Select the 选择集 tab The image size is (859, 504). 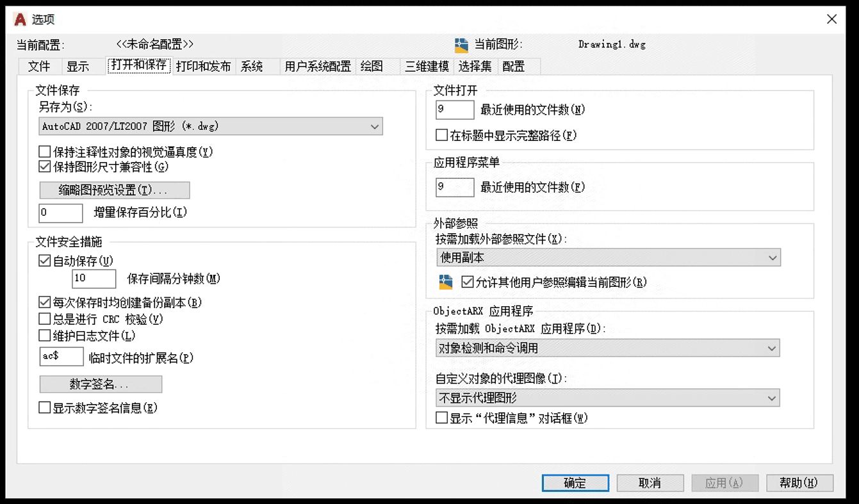pyautogui.click(x=475, y=66)
